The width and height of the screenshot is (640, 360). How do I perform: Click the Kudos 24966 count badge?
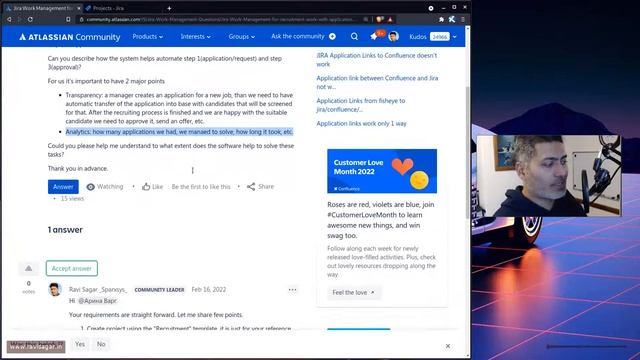pos(440,37)
